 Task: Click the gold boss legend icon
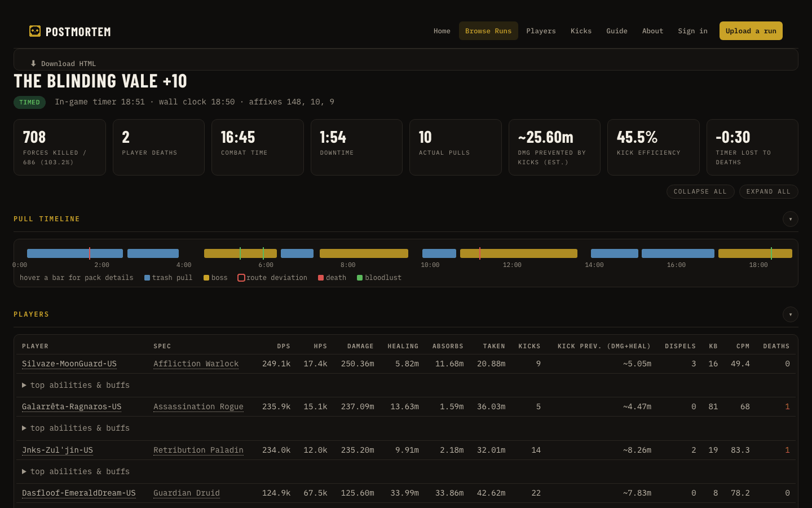click(206, 278)
